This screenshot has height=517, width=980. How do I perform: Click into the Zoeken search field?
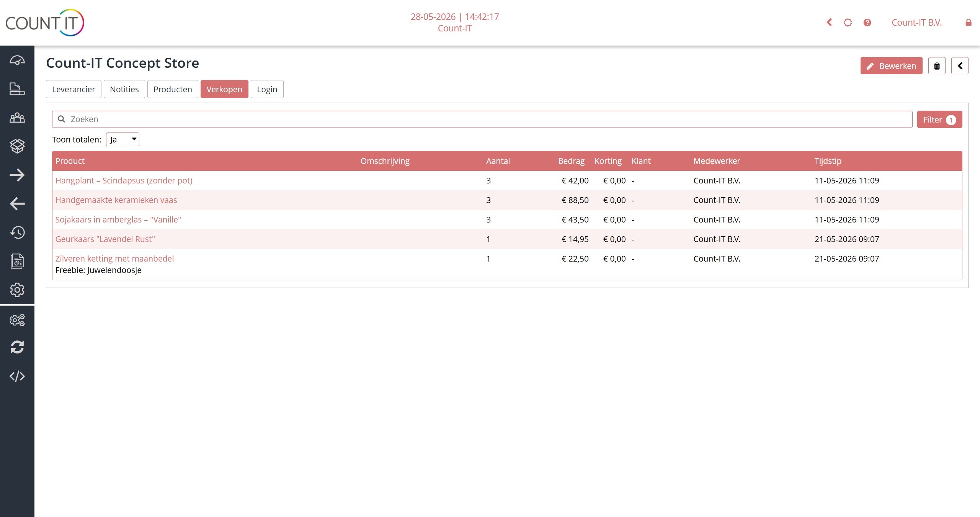coord(482,119)
